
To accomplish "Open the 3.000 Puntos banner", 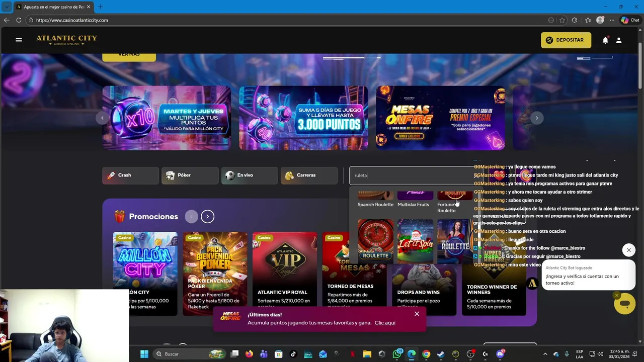I will (303, 118).
